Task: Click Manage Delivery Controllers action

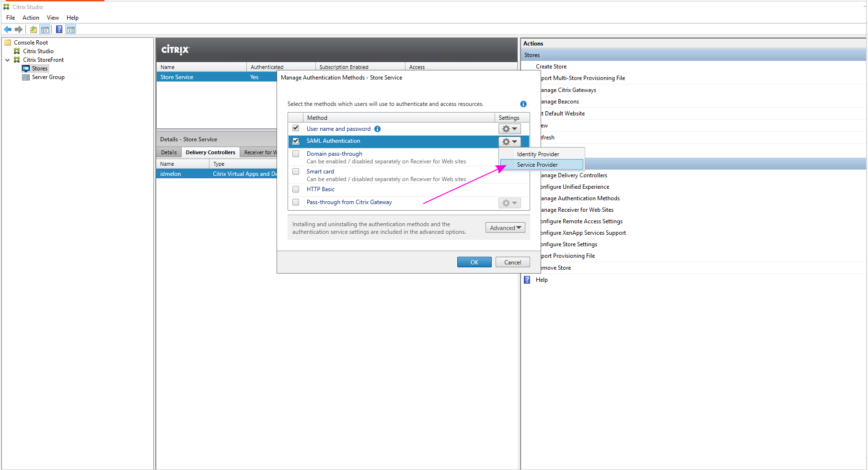Action: pos(574,175)
